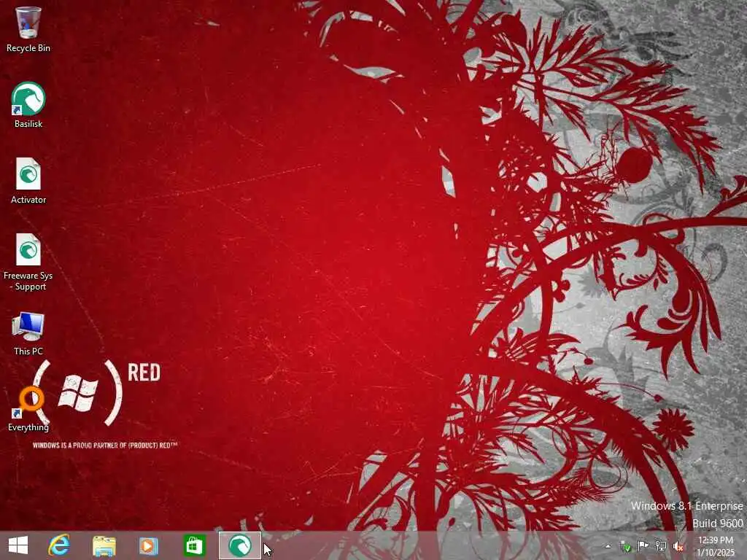Launch Internet Explorer from taskbar

click(59, 545)
